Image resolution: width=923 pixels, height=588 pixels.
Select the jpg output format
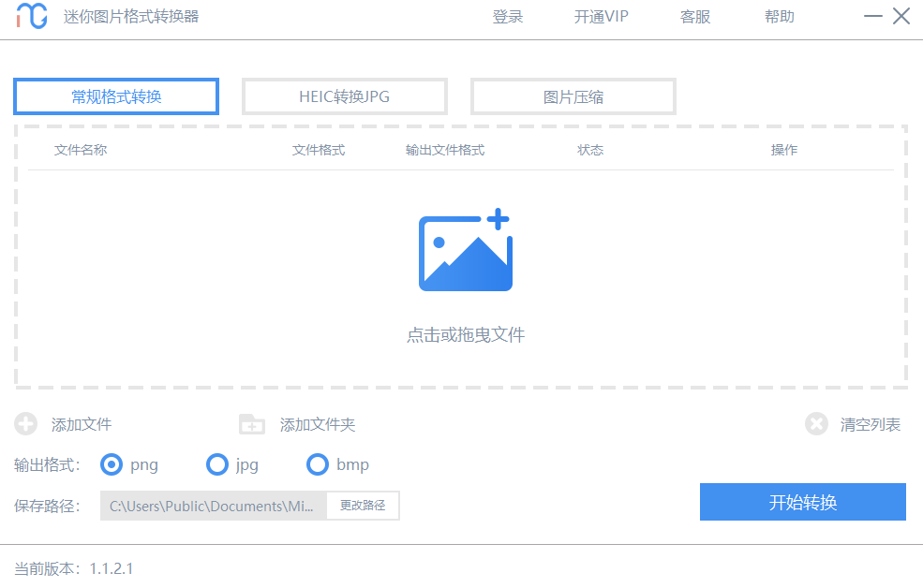[x=216, y=464]
